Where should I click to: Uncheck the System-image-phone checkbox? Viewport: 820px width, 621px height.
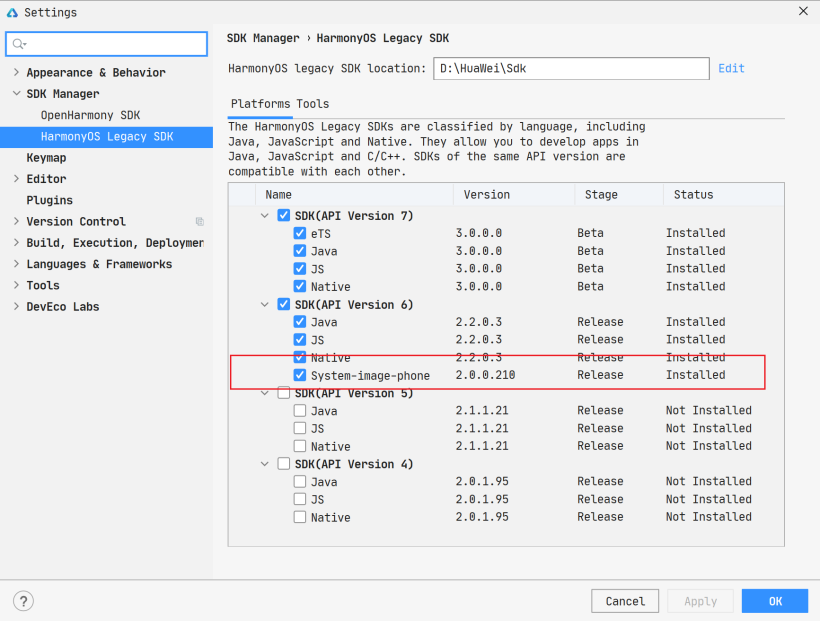point(300,375)
